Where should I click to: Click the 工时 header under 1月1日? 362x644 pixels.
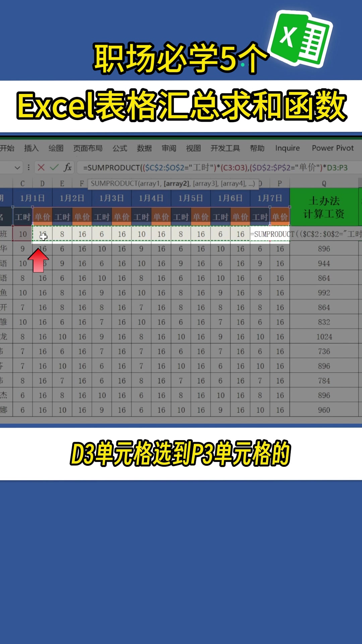pos(22,217)
